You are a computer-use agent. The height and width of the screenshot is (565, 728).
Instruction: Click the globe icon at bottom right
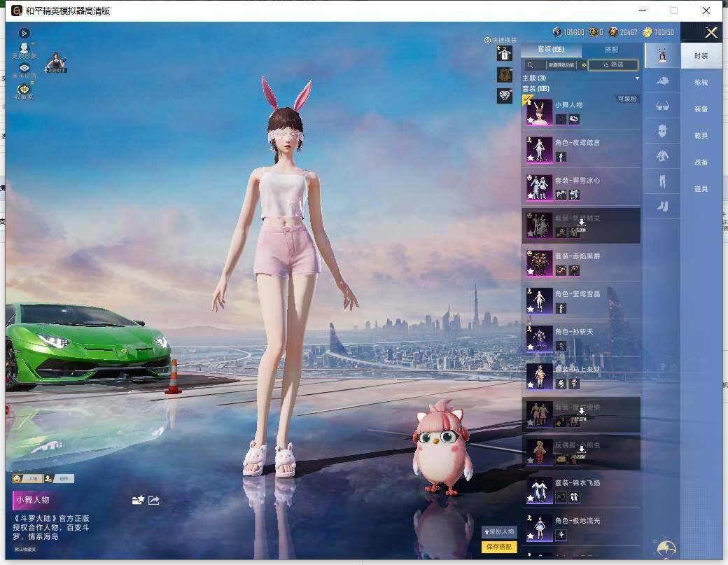[666, 547]
